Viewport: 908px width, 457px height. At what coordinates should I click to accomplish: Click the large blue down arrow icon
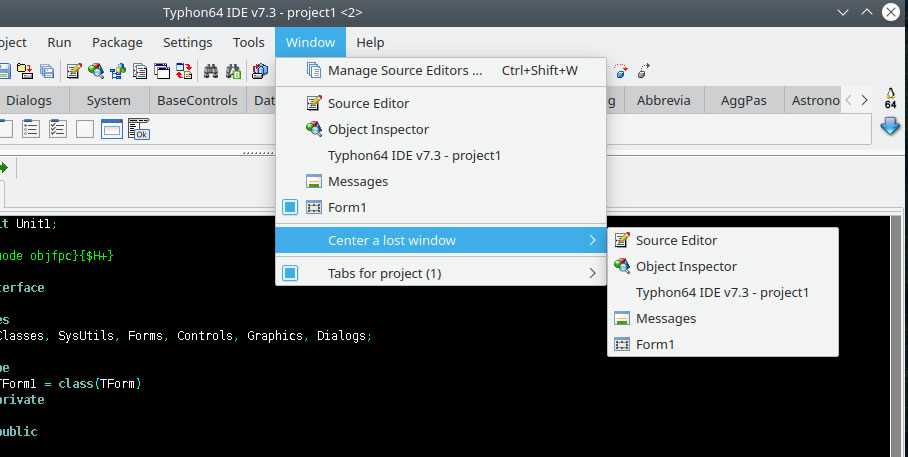pyautogui.click(x=890, y=126)
